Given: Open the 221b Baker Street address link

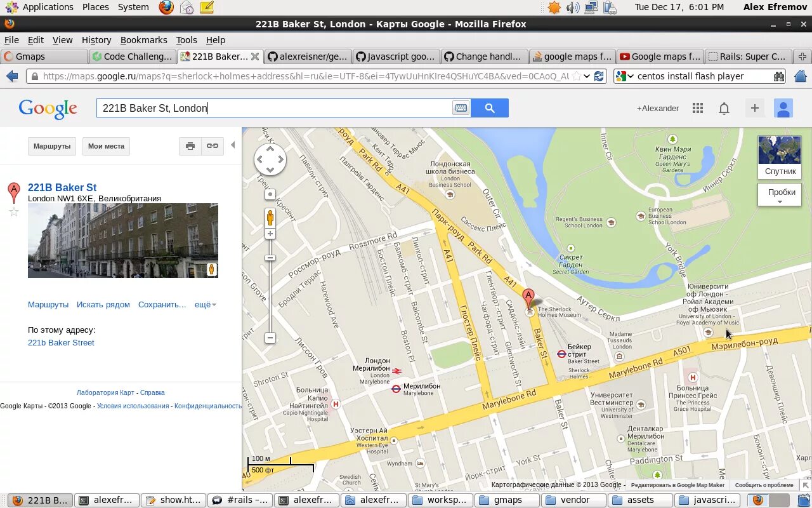Looking at the screenshot, I should point(61,343).
